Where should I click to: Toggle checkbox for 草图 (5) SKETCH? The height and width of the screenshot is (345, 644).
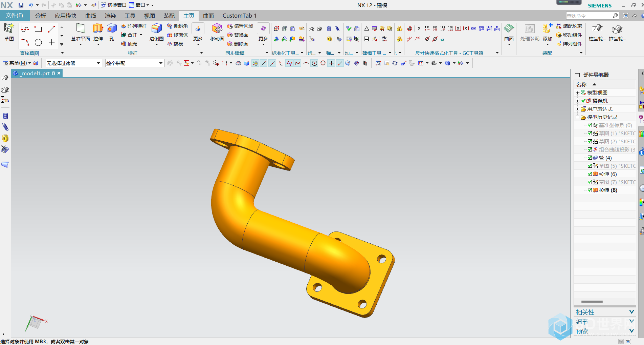[x=590, y=166]
